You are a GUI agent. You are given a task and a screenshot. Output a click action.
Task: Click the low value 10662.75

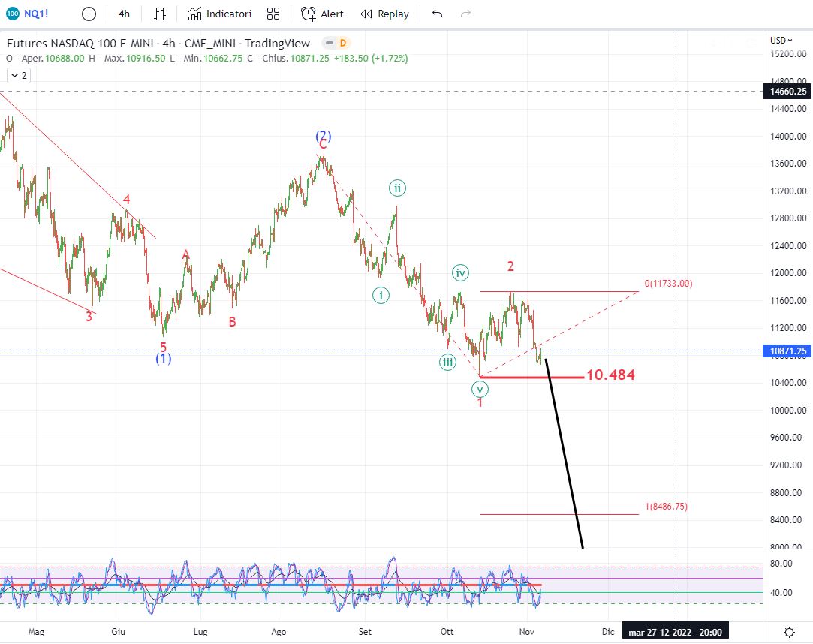point(223,58)
